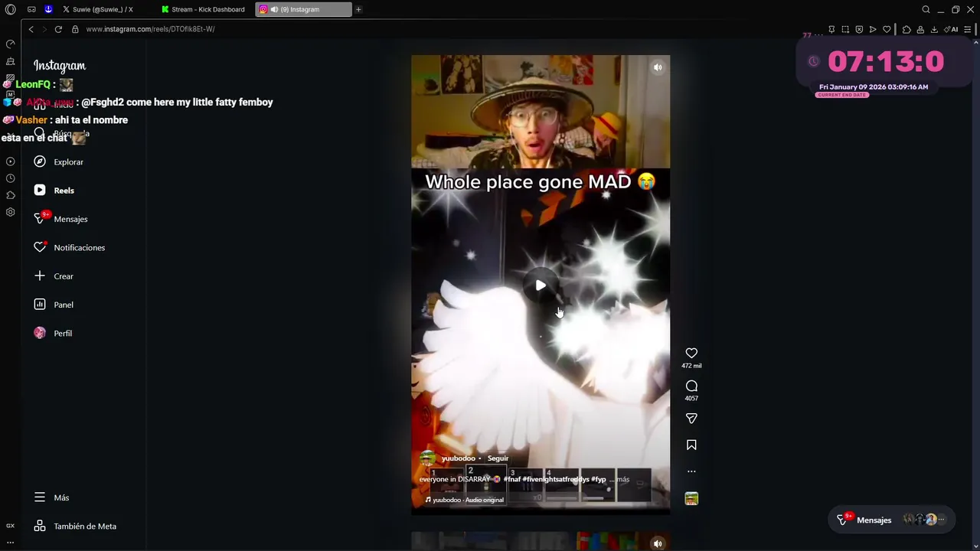Open GX Control speedometer in sidebar
This screenshot has height=551, width=980.
click(10, 44)
